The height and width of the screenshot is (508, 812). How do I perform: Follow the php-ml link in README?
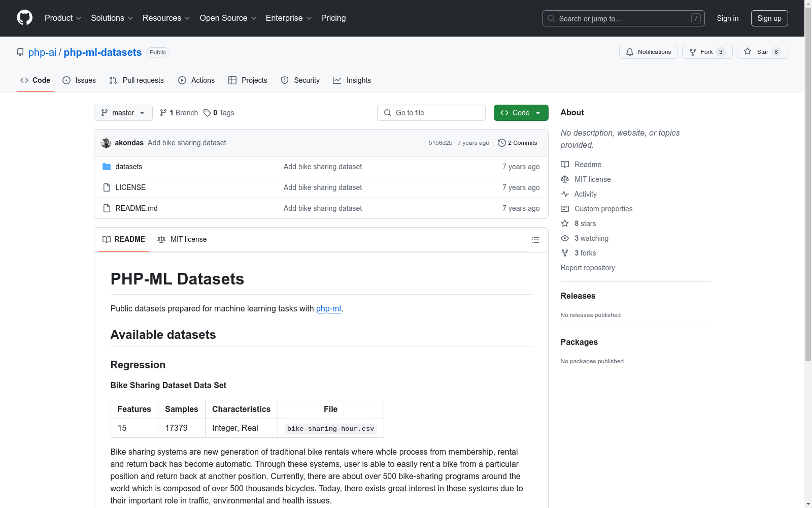pyautogui.click(x=328, y=308)
